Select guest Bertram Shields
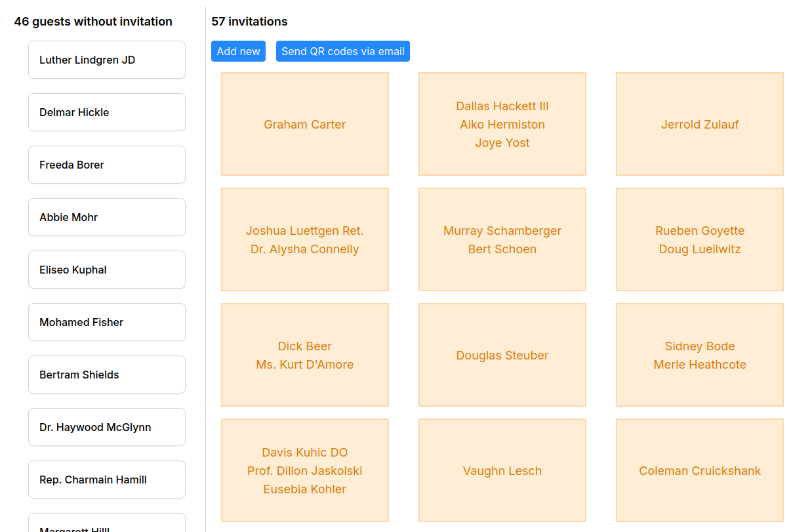This screenshot has width=791, height=532. point(106,375)
